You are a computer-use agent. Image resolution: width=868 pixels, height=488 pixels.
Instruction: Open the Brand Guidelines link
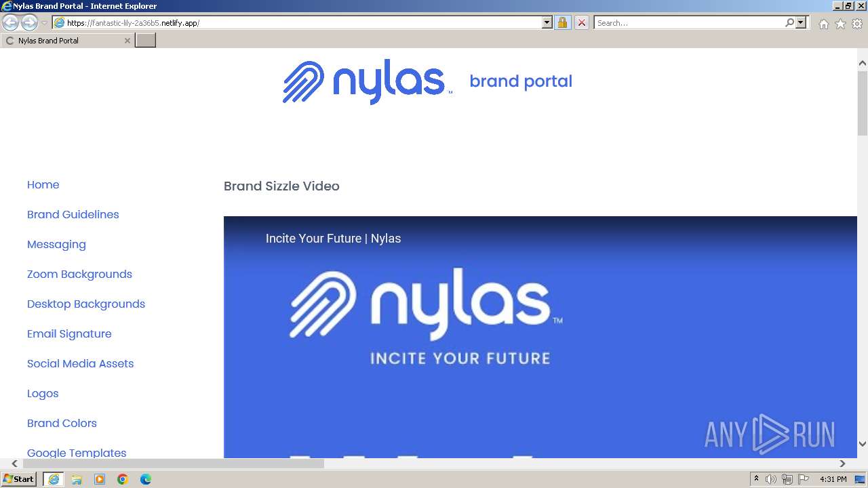coord(73,215)
